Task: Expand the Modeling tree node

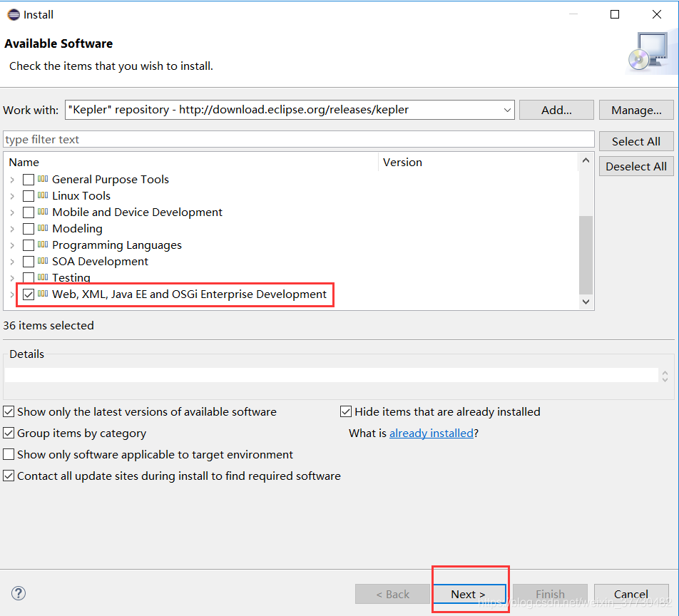Action: tap(12, 229)
